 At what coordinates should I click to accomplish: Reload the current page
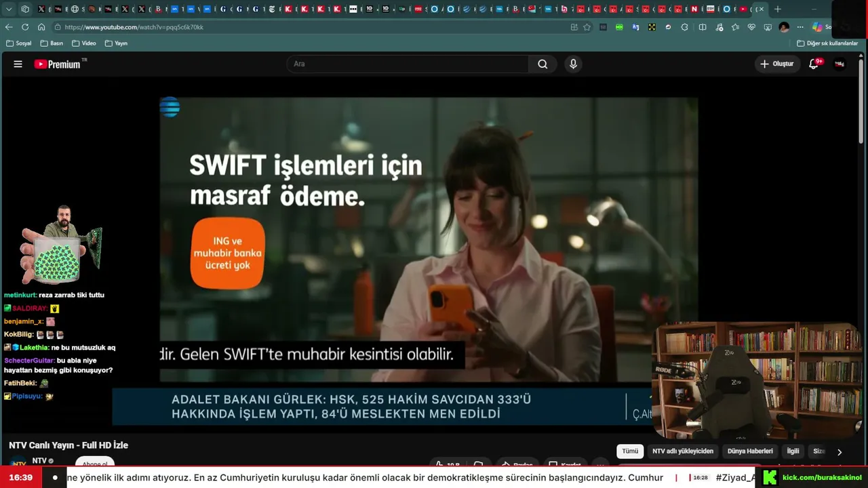click(x=25, y=27)
